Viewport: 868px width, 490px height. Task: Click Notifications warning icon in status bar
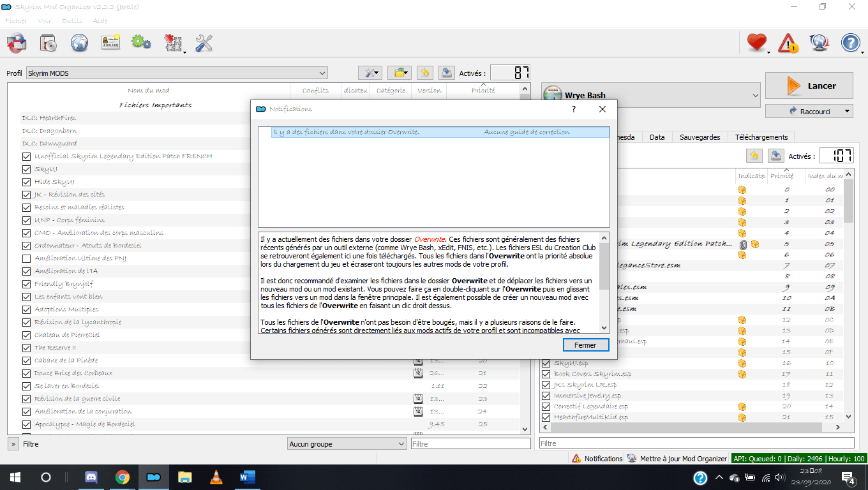click(x=576, y=458)
